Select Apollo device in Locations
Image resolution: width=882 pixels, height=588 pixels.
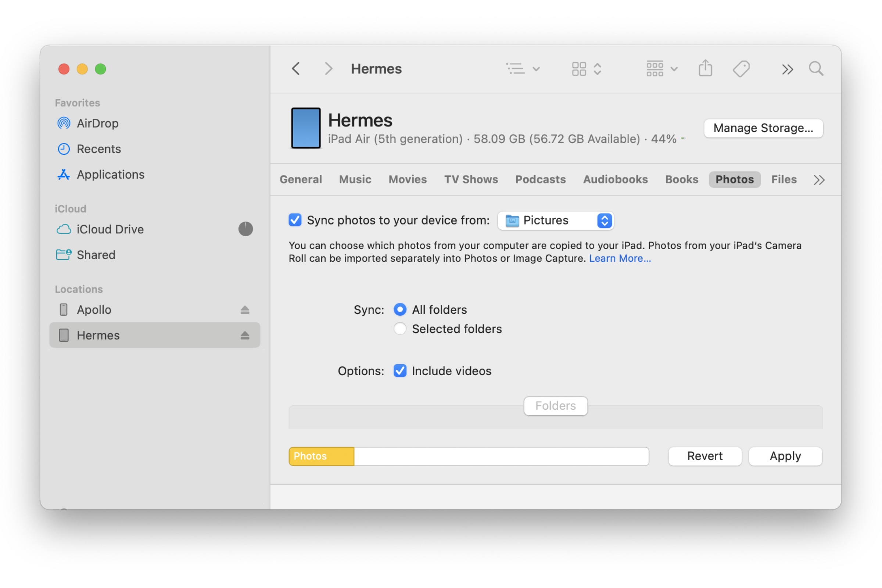coord(154,310)
